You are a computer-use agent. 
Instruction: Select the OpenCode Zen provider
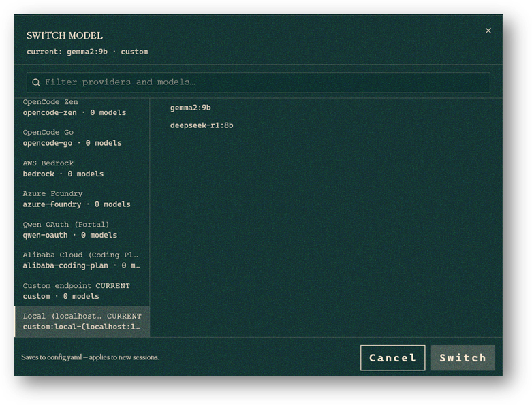[x=82, y=108]
